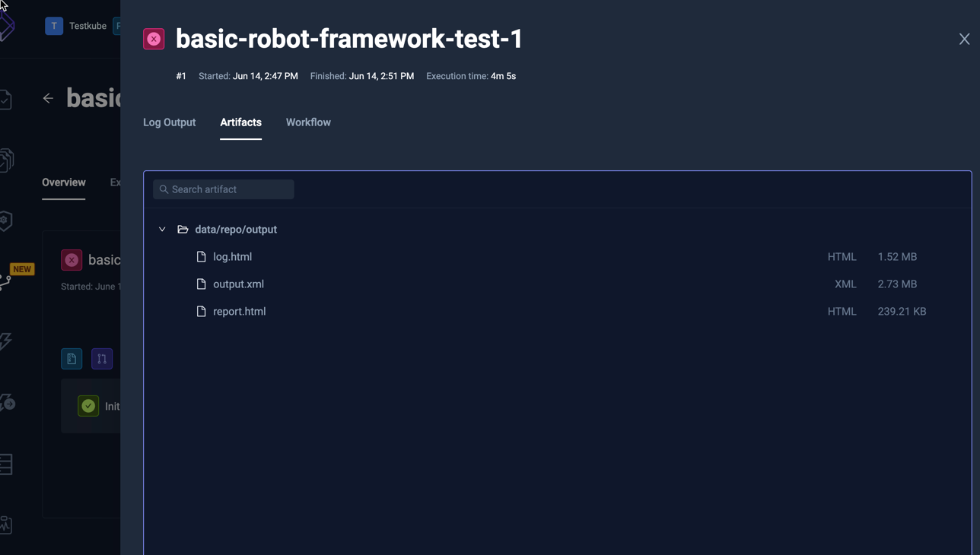This screenshot has width=980, height=555.
Task: Switch to the Log Output tab
Action: [x=169, y=122]
